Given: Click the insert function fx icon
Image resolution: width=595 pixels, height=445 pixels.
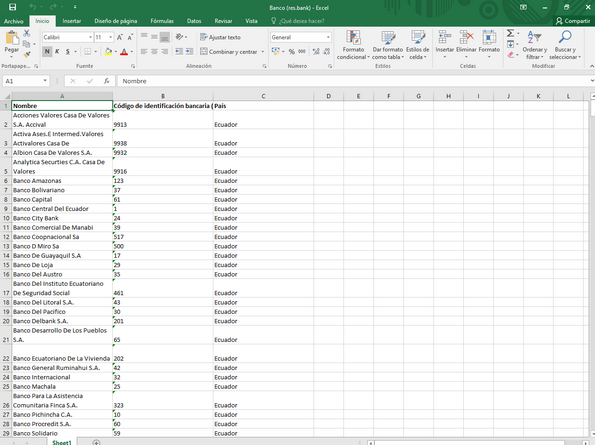Looking at the screenshot, I should [x=107, y=81].
